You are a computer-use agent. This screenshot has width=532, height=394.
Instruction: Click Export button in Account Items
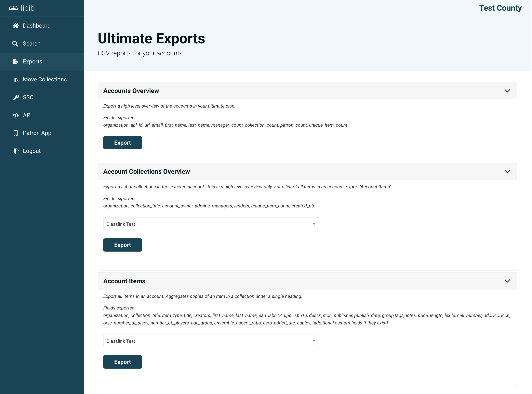coord(123,362)
